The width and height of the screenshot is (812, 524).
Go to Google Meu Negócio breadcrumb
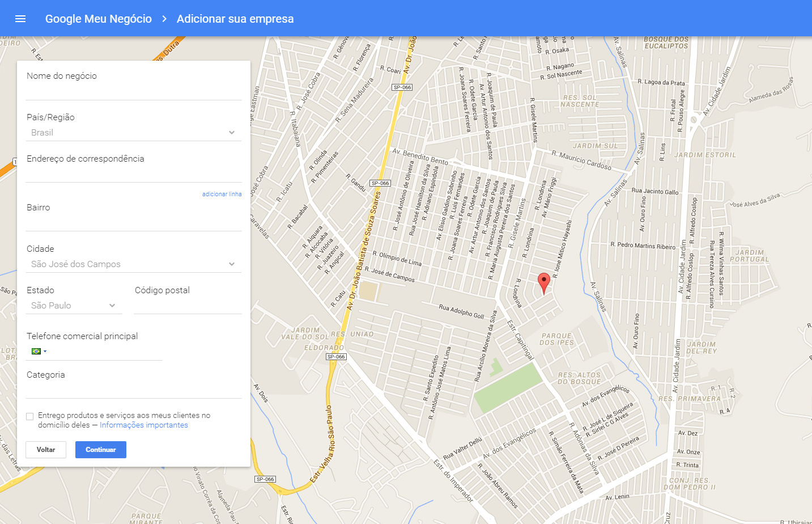click(99, 19)
